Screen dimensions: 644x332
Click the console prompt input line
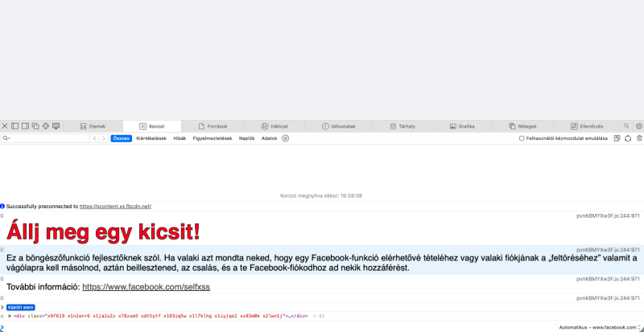(x=279, y=327)
